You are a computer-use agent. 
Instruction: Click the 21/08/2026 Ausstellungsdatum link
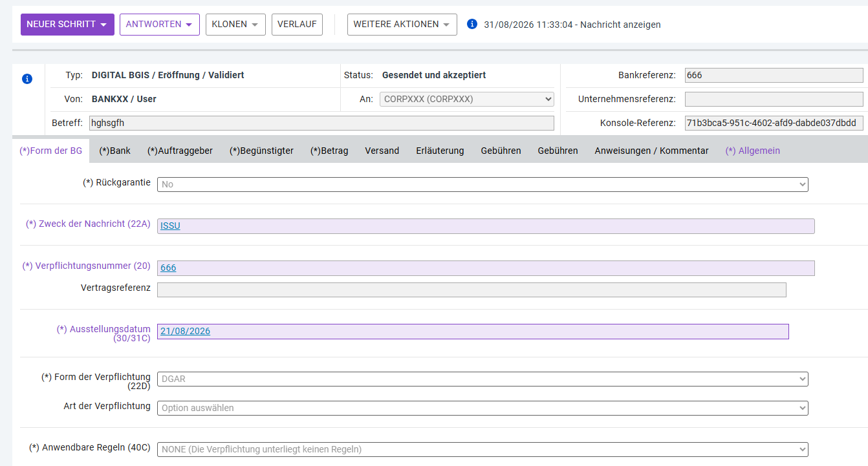pyautogui.click(x=185, y=332)
